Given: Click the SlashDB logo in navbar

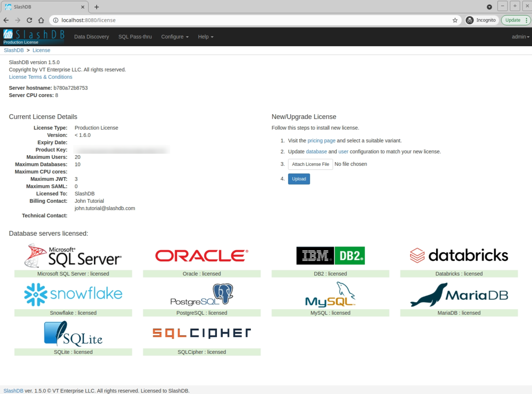Looking at the screenshot, I should pos(34,37).
